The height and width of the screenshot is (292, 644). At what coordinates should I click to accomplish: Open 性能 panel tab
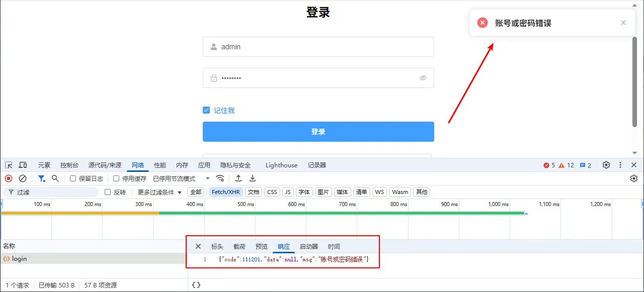(x=160, y=165)
